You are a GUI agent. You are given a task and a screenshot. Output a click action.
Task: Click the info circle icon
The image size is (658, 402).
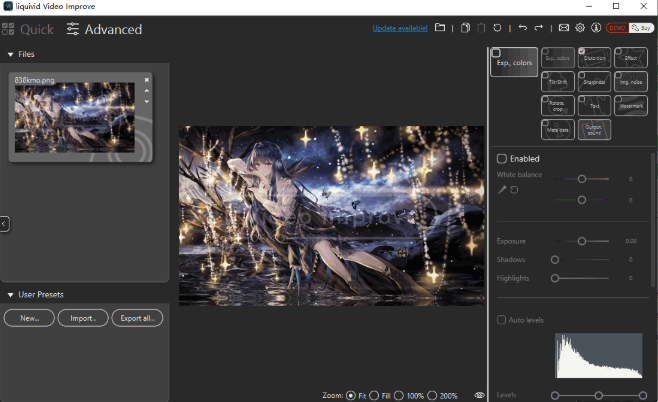[x=596, y=28]
